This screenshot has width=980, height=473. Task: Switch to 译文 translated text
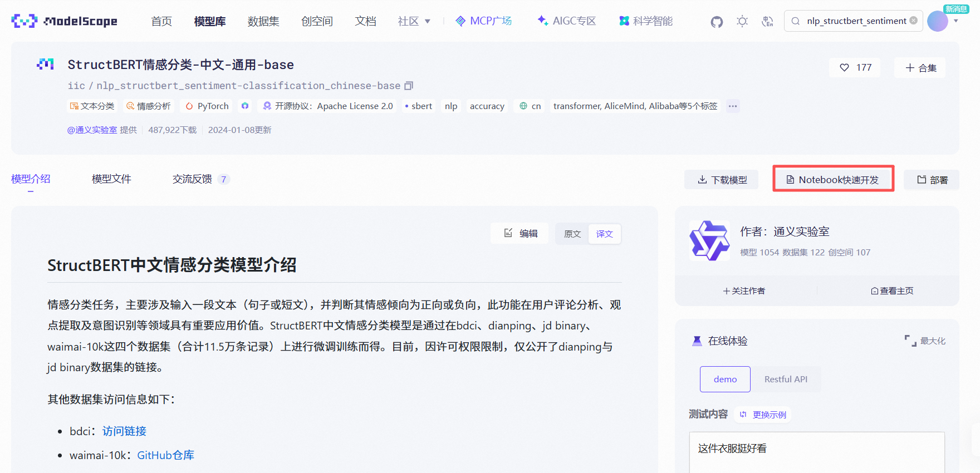pyautogui.click(x=605, y=234)
